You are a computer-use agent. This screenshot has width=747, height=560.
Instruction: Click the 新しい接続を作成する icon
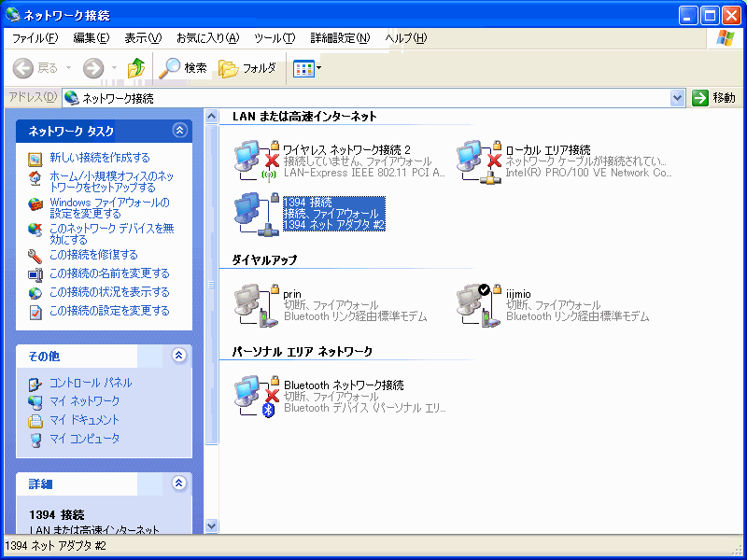tap(35, 159)
